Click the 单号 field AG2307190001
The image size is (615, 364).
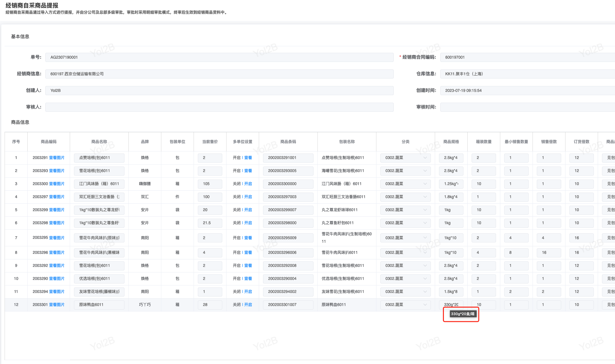click(219, 57)
